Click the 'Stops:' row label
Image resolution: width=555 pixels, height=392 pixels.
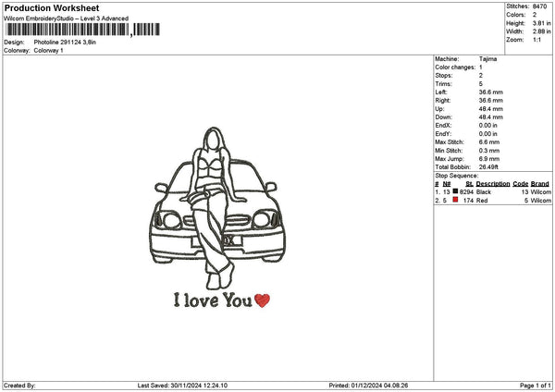(444, 76)
